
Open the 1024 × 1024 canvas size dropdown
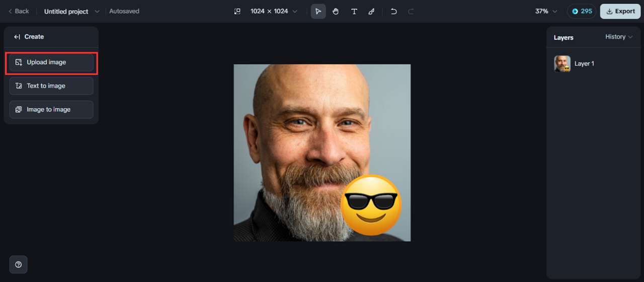(274, 11)
